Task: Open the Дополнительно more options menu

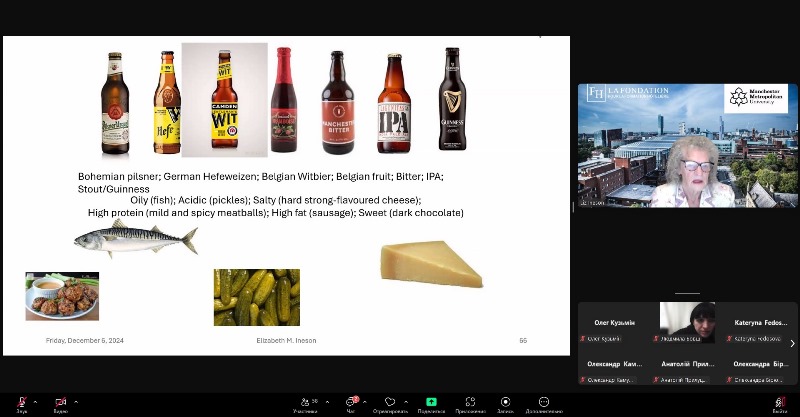Action: coord(544,404)
